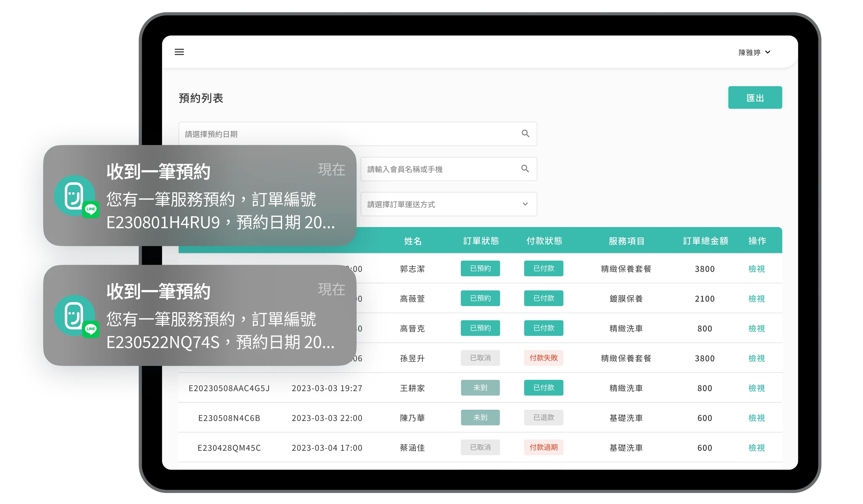
Task: Click 基礎洗車 in 蔡涵佳 row
Action: 626,448
